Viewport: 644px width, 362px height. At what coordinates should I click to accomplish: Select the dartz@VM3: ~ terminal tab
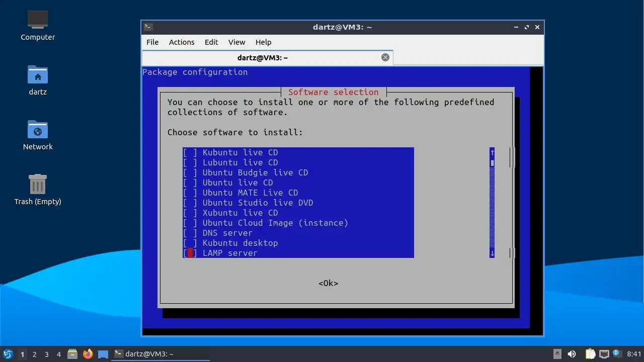coord(263,57)
